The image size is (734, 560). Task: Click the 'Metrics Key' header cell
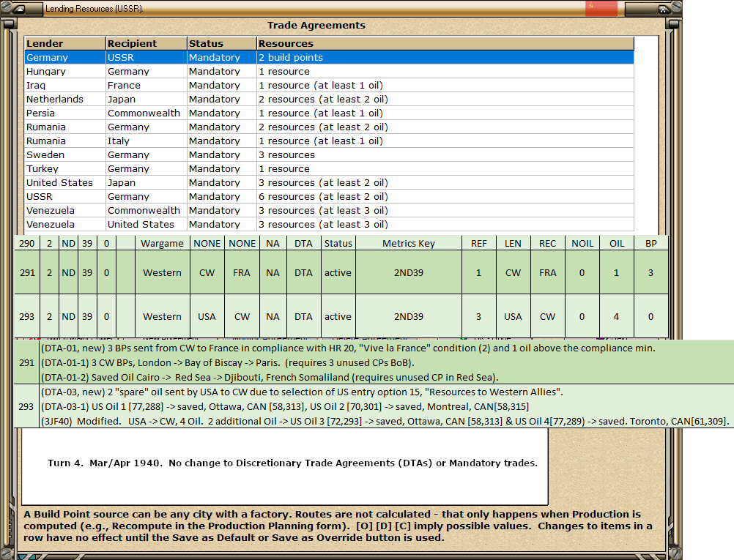pos(409,243)
